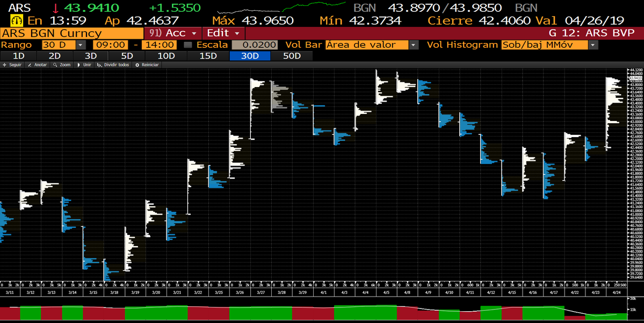644x323 pixels.
Task: Click the last price 43.9410
Action: (x=92, y=8)
